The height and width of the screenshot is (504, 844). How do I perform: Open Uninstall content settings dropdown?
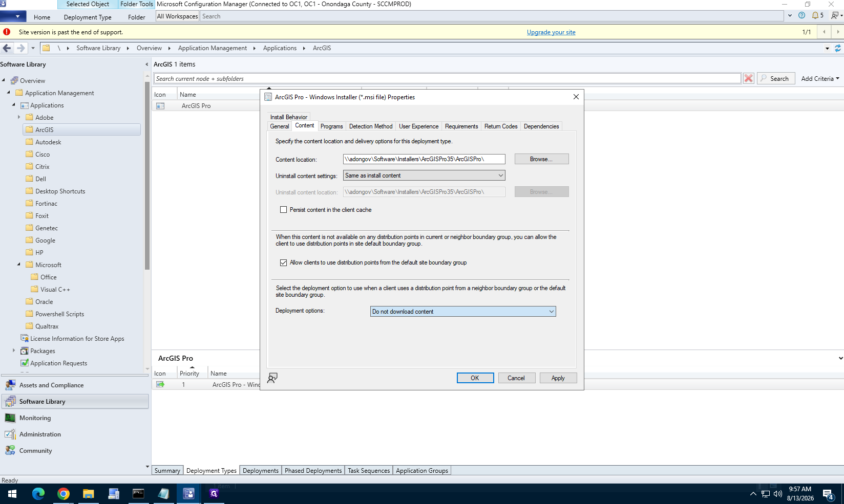424,176
